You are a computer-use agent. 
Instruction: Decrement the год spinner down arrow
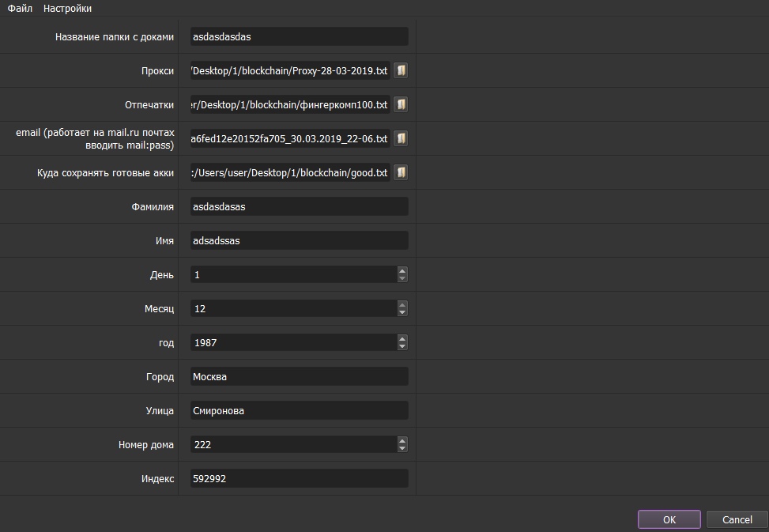(x=402, y=346)
